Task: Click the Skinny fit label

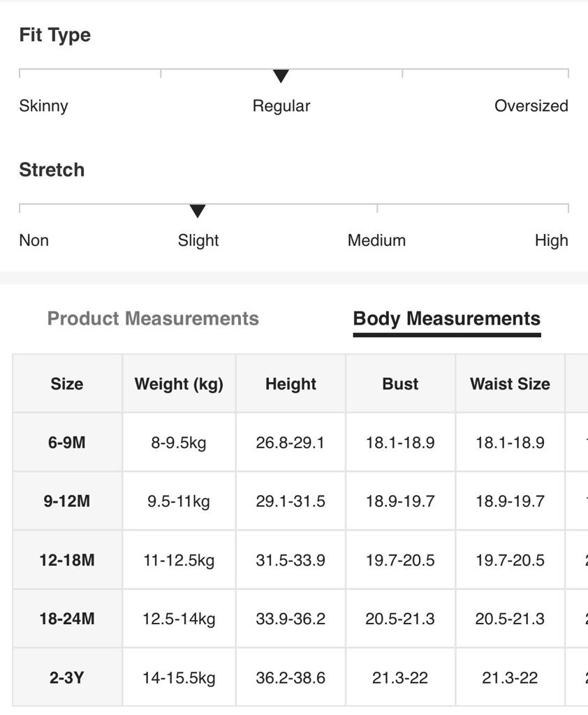Action: pos(43,106)
